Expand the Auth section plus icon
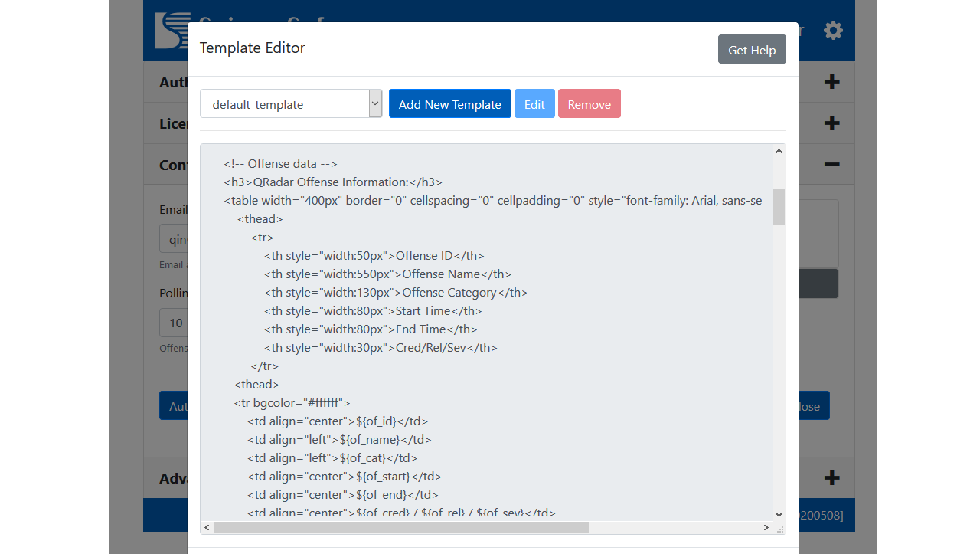Image resolution: width=980 pixels, height=554 pixels. 832,82
